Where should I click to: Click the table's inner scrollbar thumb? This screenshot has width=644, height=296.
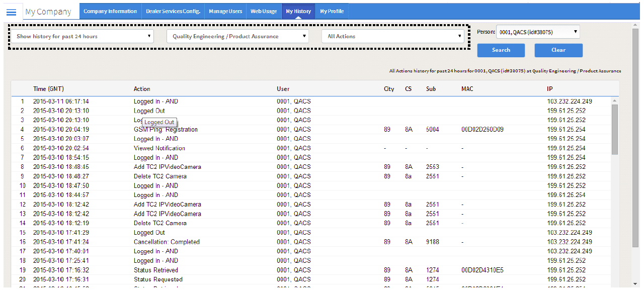614,129
